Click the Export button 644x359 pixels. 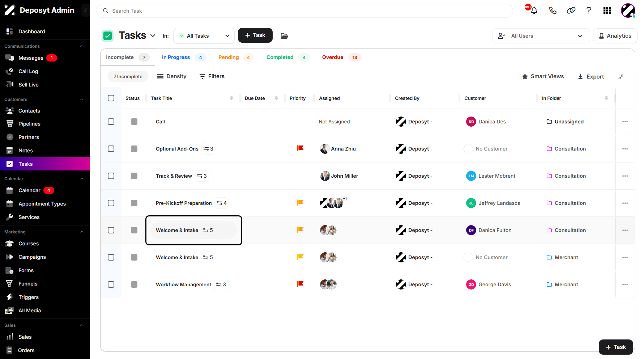click(591, 77)
